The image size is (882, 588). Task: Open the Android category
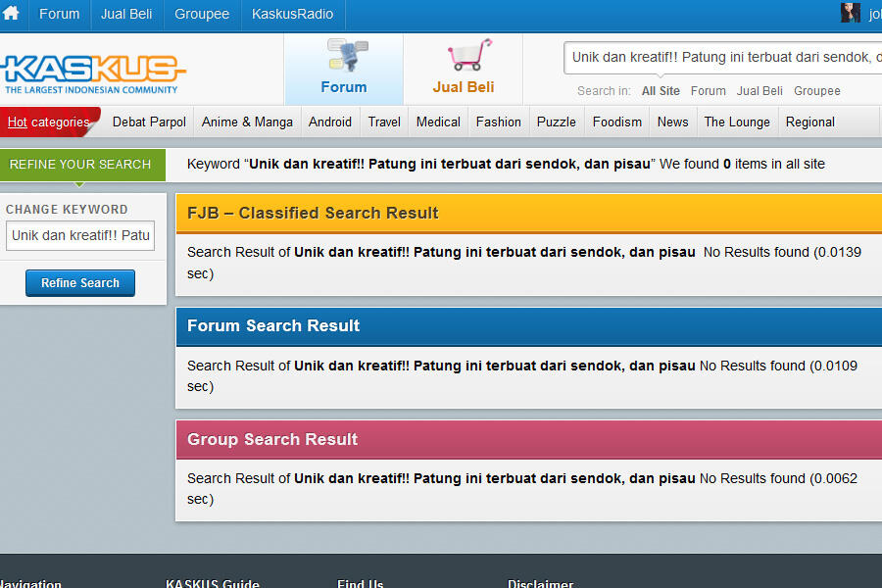pos(330,122)
